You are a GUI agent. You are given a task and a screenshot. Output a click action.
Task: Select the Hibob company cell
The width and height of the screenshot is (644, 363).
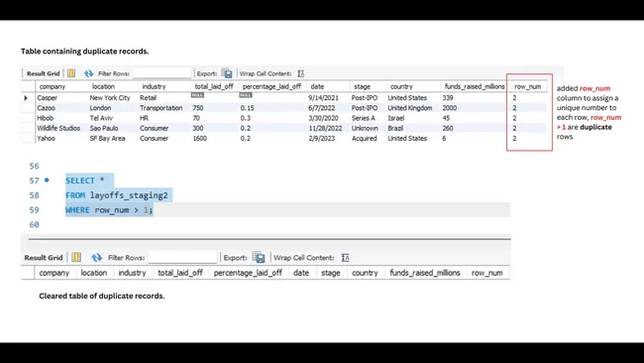pos(46,118)
